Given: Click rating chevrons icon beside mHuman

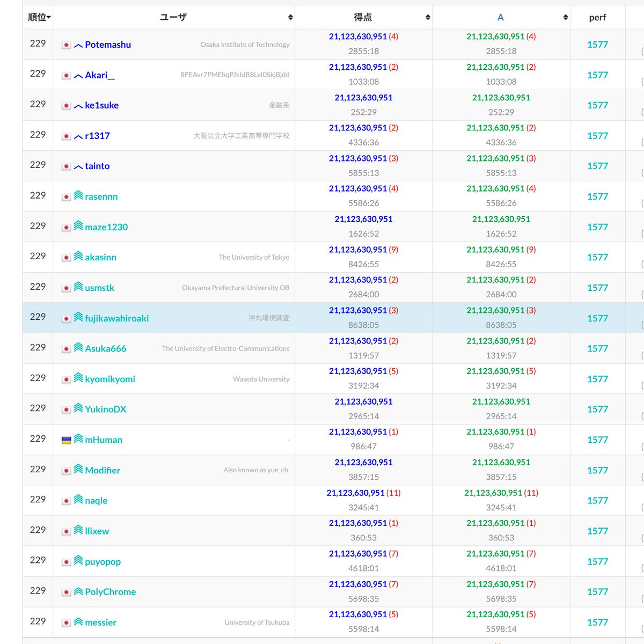Looking at the screenshot, I should [x=78, y=438].
